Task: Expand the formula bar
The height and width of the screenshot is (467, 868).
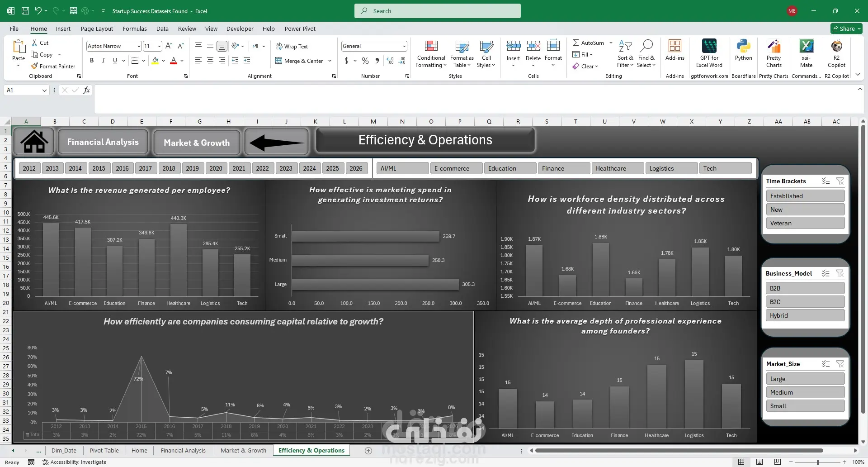Action: (x=860, y=90)
